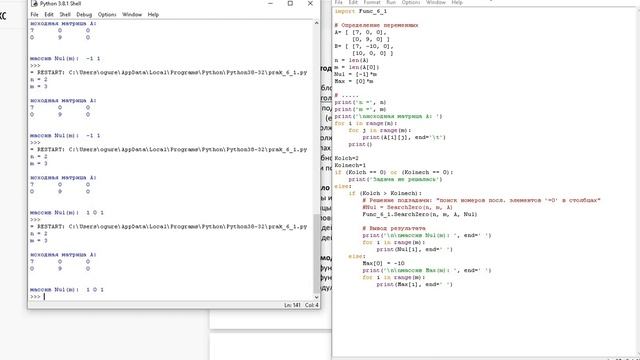Viewport: 640px width, 360px height.
Task: Click the 'for j in range(m):' line
Action: 380,130
